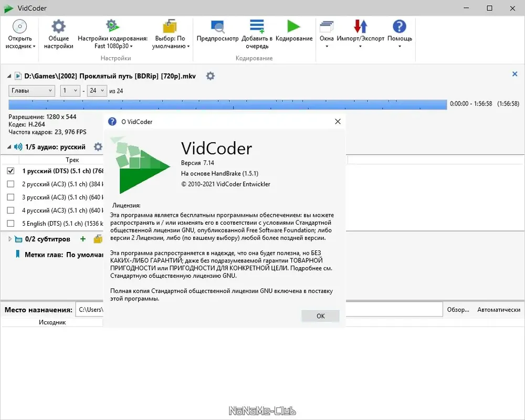
Task: Click the Импорт/Экспорт label
Action: [x=360, y=38]
